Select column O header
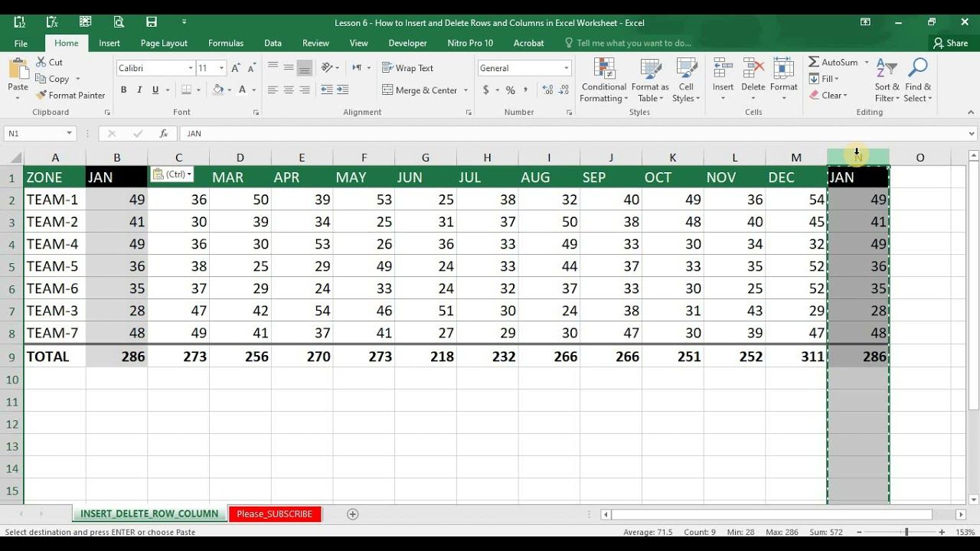Image resolution: width=980 pixels, height=551 pixels. (920, 158)
